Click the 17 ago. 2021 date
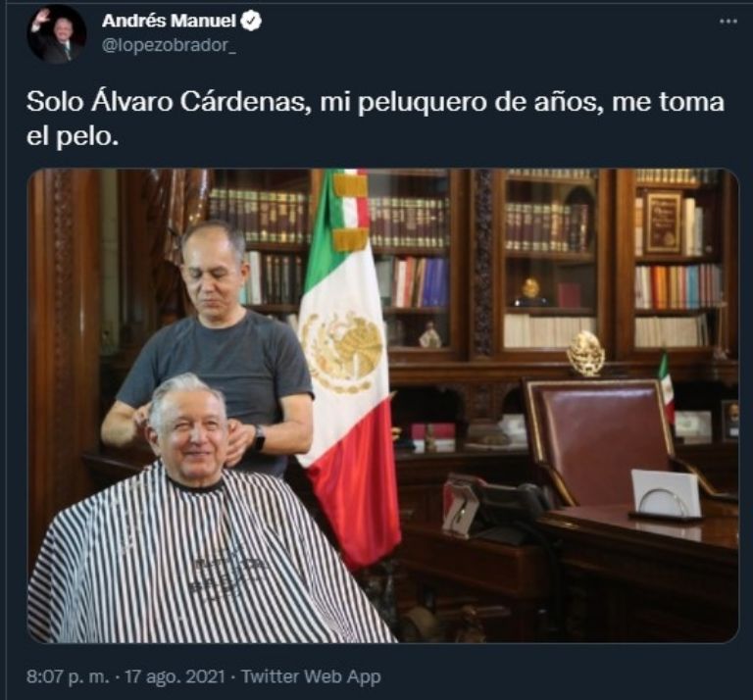This screenshot has width=753, height=700. point(175,676)
